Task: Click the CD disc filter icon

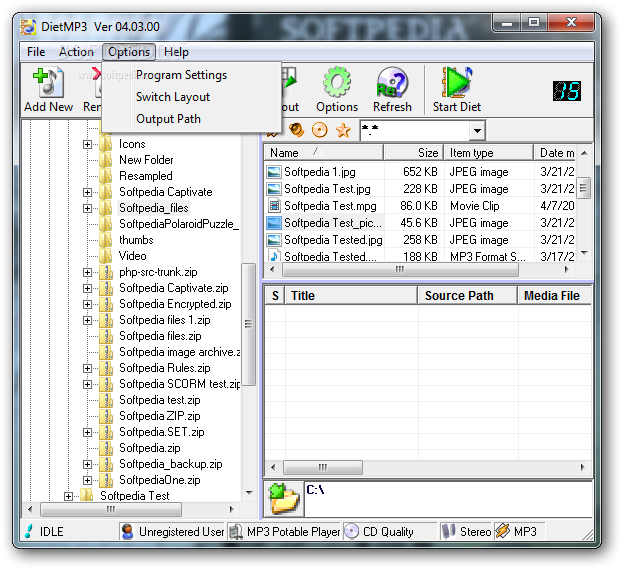Action: pos(320,130)
